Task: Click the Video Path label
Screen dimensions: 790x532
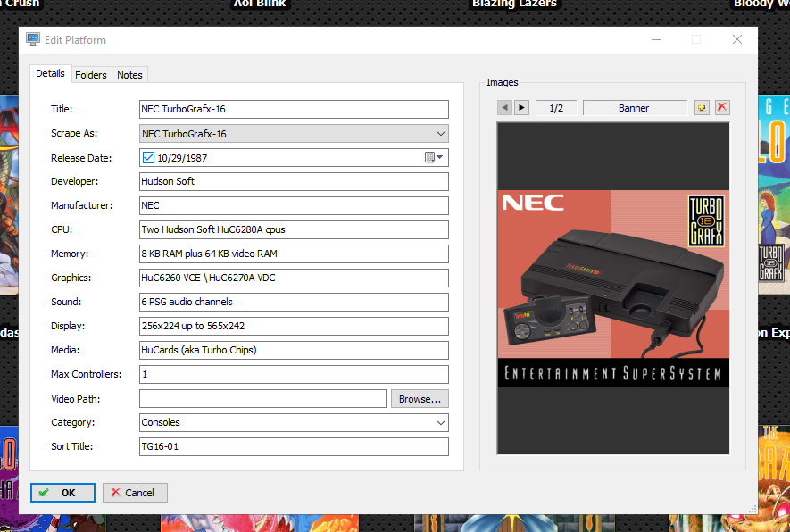Action: (x=76, y=399)
